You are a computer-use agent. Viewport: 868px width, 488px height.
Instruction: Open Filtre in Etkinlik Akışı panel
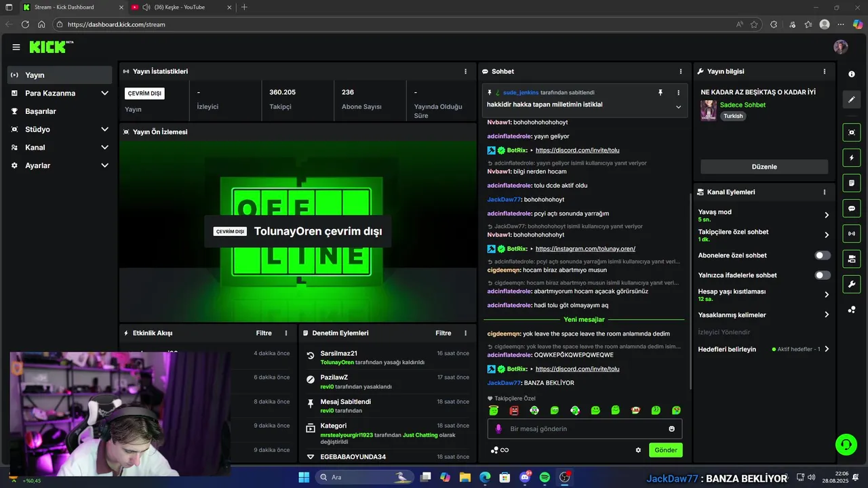point(264,333)
